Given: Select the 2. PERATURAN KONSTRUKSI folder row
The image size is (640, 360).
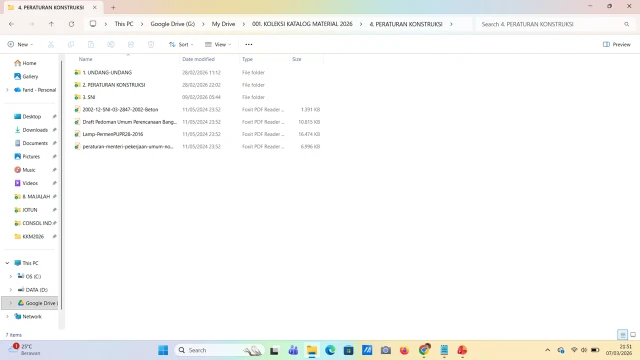Looking at the screenshot, I should (198, 85).
